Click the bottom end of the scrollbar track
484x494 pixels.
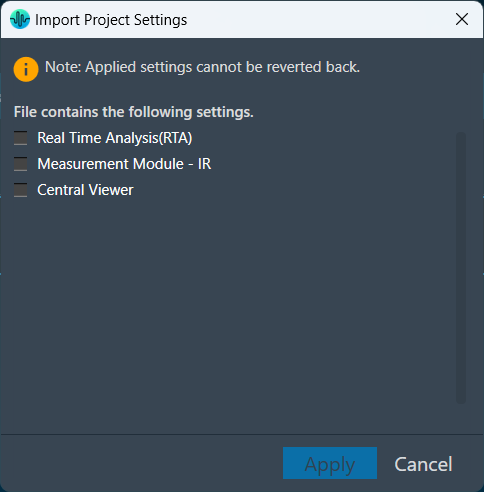[461, 398]
